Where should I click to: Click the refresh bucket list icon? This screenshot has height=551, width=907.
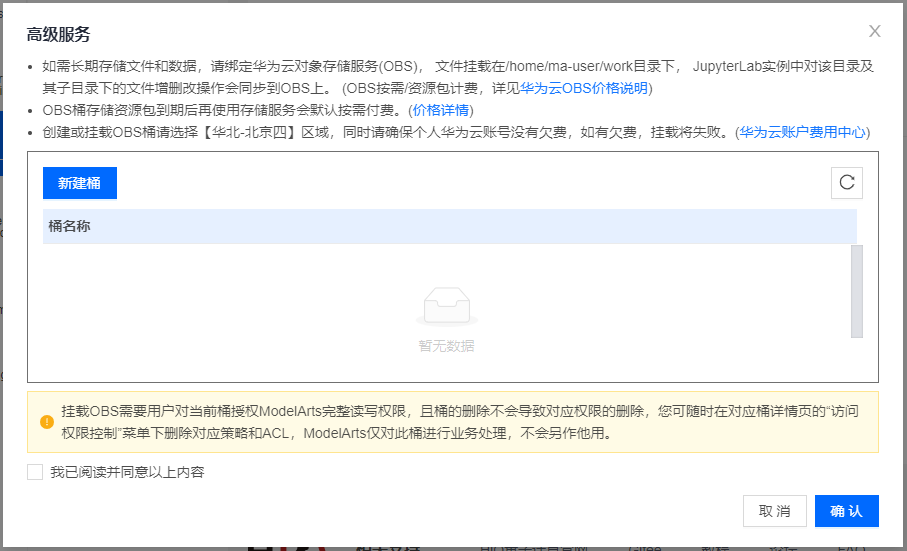point(847,182)
